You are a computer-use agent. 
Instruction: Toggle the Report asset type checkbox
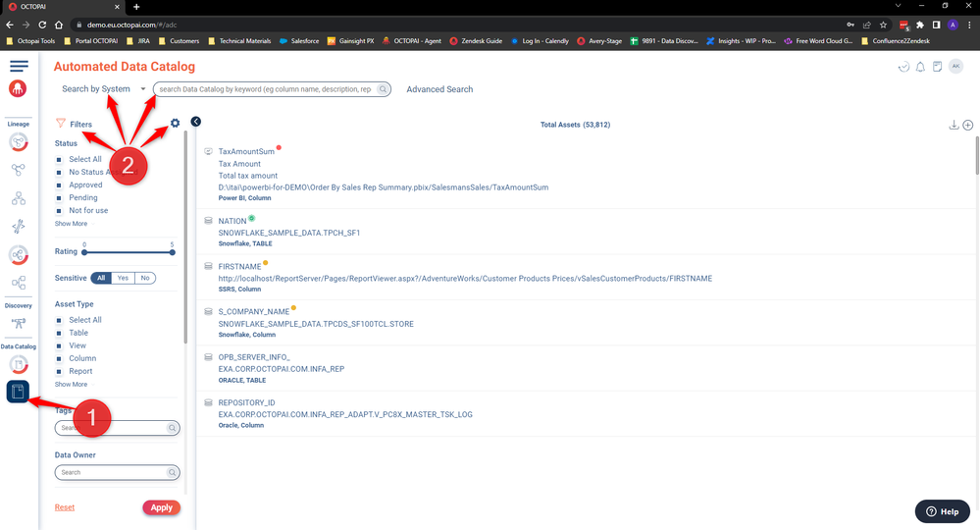59,371
